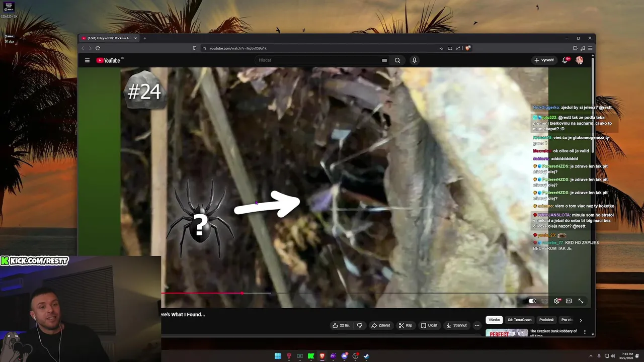Screen dimensions: 644x362
Task: Open Crazies Bank Robbery video thumbnail
Action: click(x=507, y=333)
